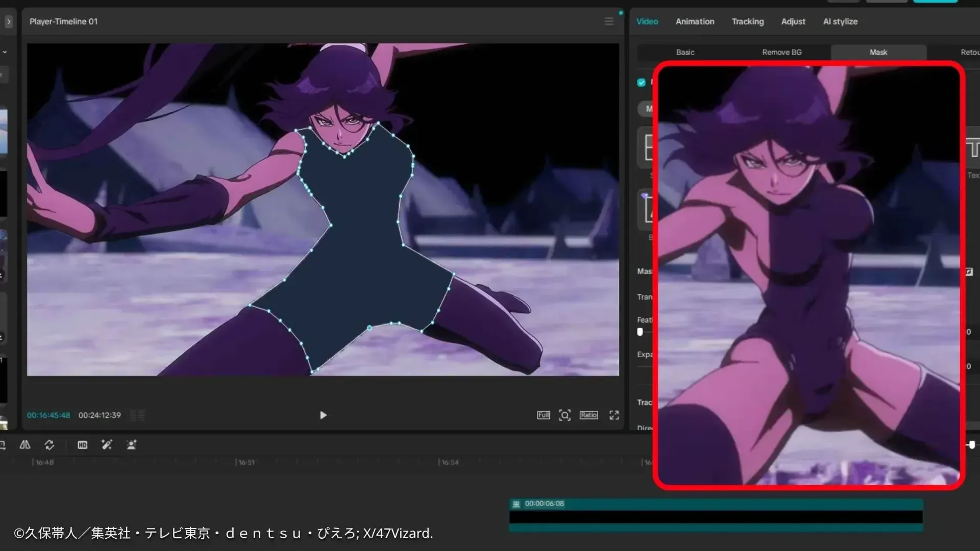Toggle the HD enhance icon
Image resolution: width=980 pixels, height=551 pixels.
point(82,445)
